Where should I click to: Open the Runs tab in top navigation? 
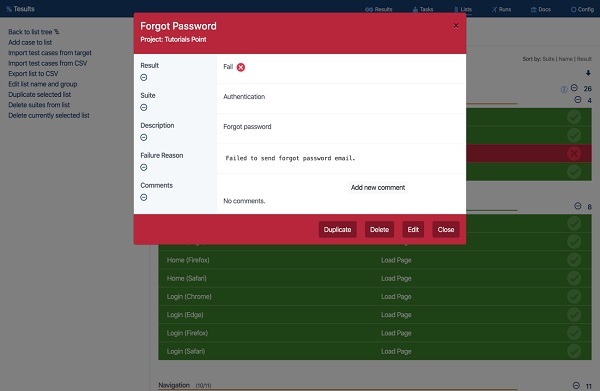coord(501,9)
